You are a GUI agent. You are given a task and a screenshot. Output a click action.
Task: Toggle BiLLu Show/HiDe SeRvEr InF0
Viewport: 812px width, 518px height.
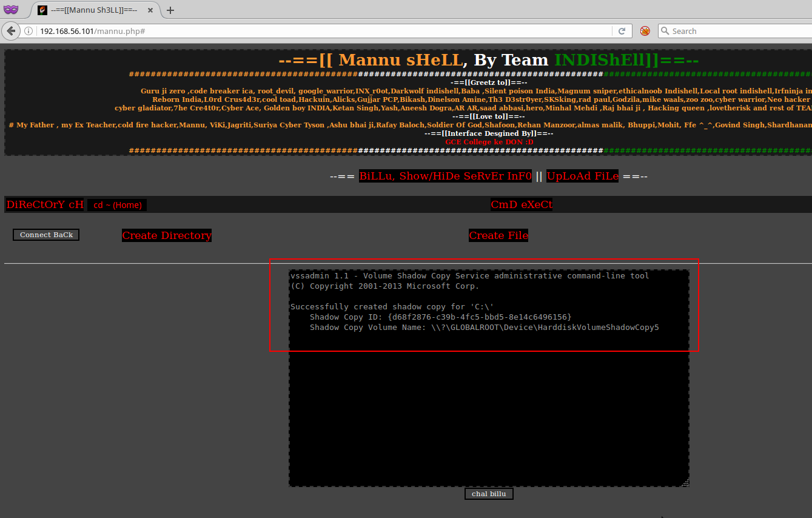pyautogui.click(x=445, y=176)
